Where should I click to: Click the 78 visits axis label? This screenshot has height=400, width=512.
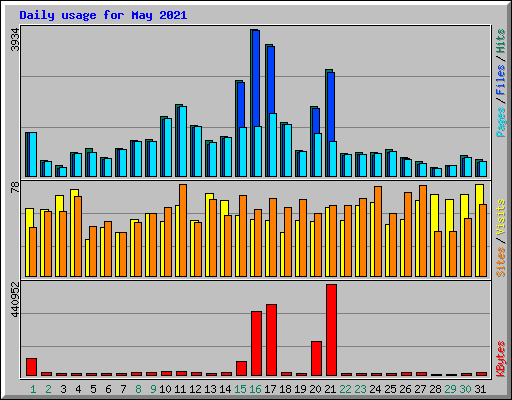pos(15,187)
